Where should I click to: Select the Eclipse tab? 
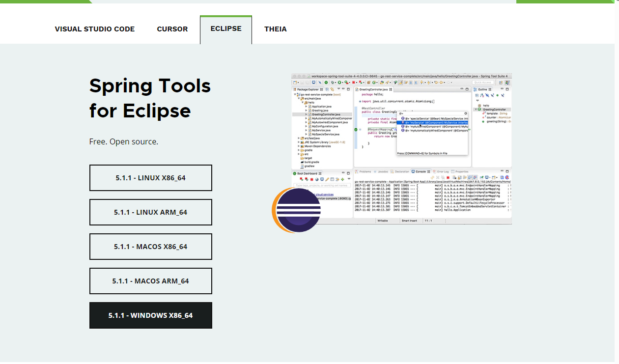(x=226, y=29)
